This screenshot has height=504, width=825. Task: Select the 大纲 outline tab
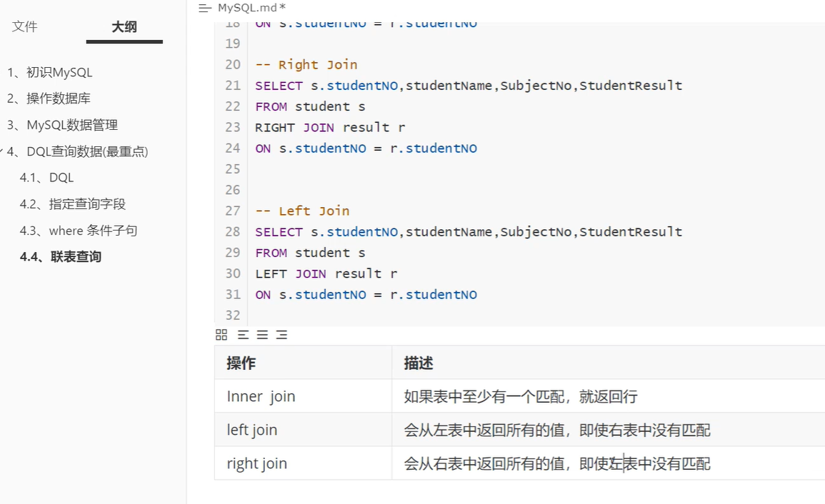coord(124,27)
